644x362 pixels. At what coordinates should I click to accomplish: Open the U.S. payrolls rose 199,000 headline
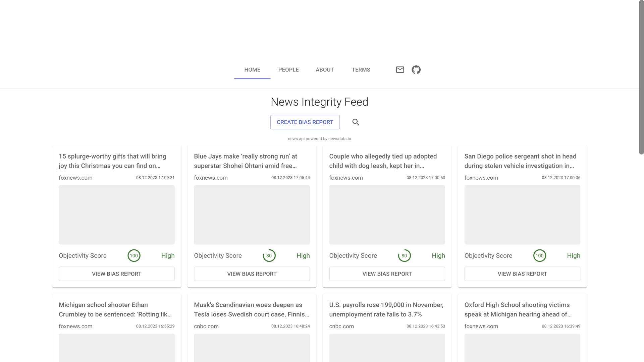pos(386,310)
